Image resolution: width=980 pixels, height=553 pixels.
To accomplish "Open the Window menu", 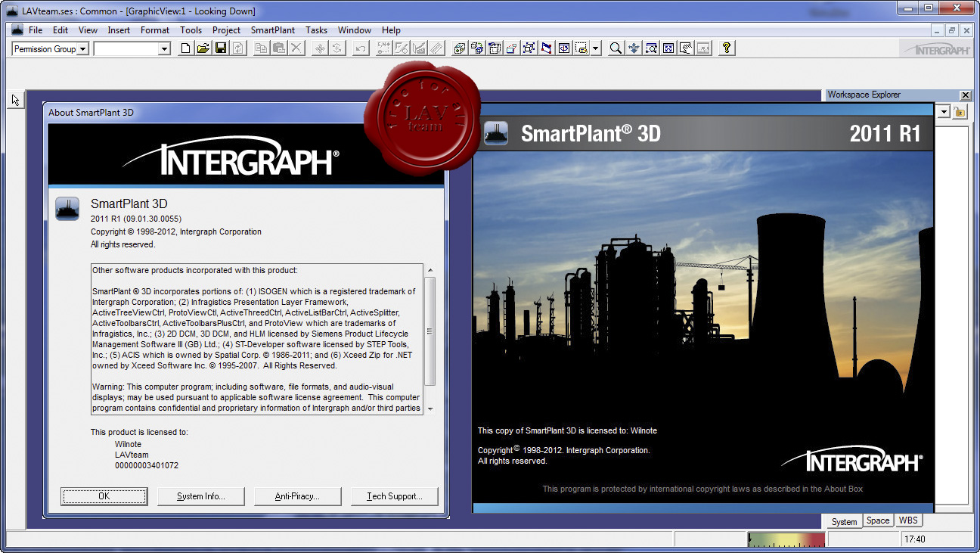I will pos(355,30).
